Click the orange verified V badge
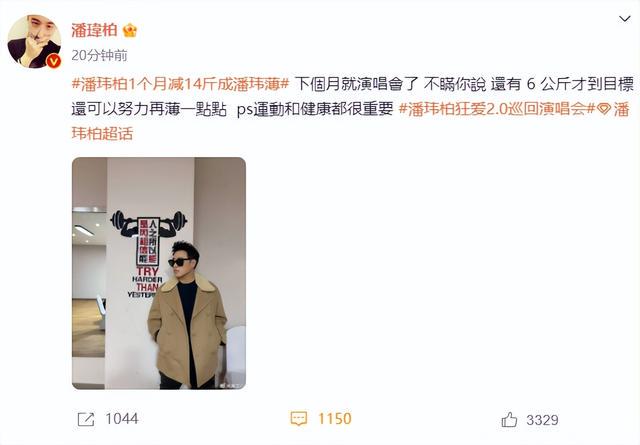The height and width of the screenshot is (445, 640). click(53, 61)
